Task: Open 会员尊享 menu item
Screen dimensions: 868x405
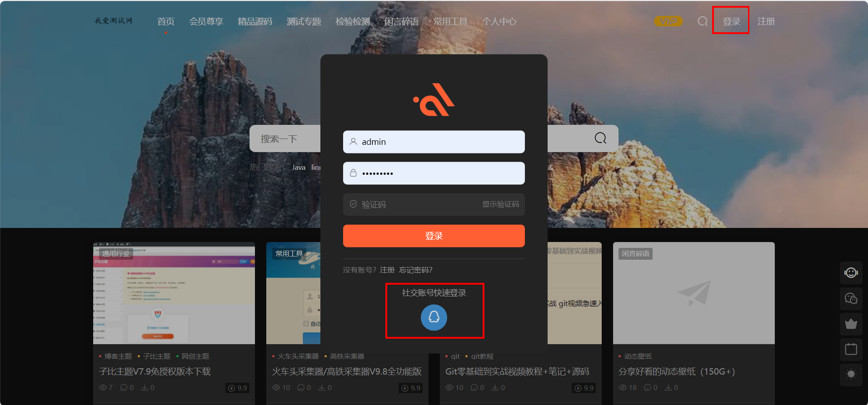Action: [206, 21]
